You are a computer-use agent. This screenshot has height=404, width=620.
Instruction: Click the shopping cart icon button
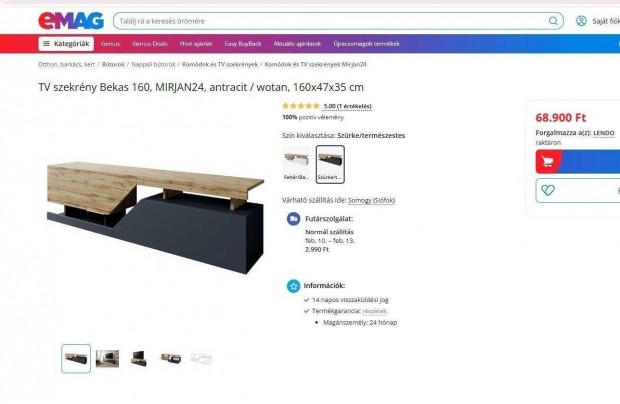[x=548, y=162]
